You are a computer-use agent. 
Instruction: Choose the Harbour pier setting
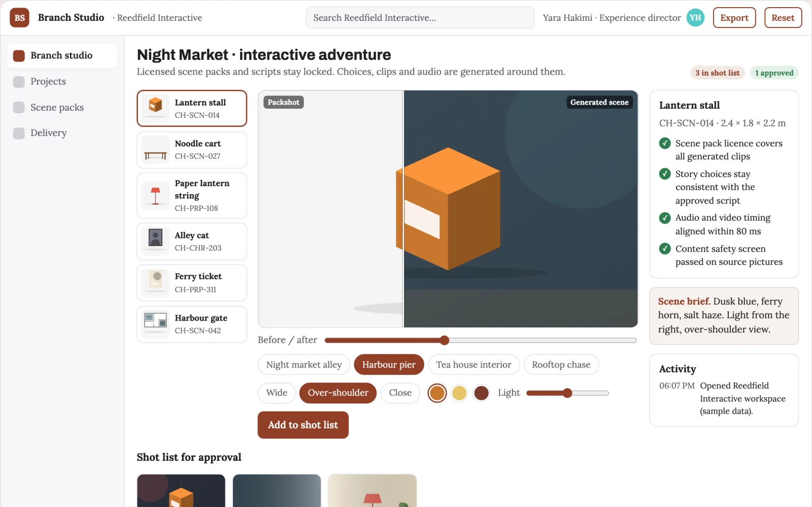389,364
